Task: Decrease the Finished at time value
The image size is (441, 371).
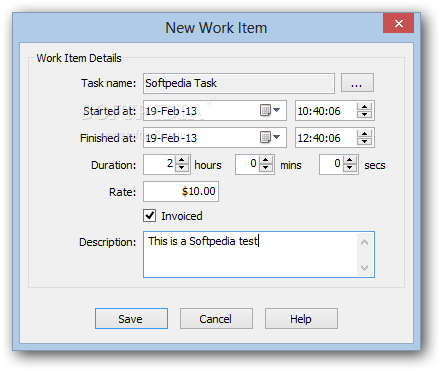Action: 364,141
